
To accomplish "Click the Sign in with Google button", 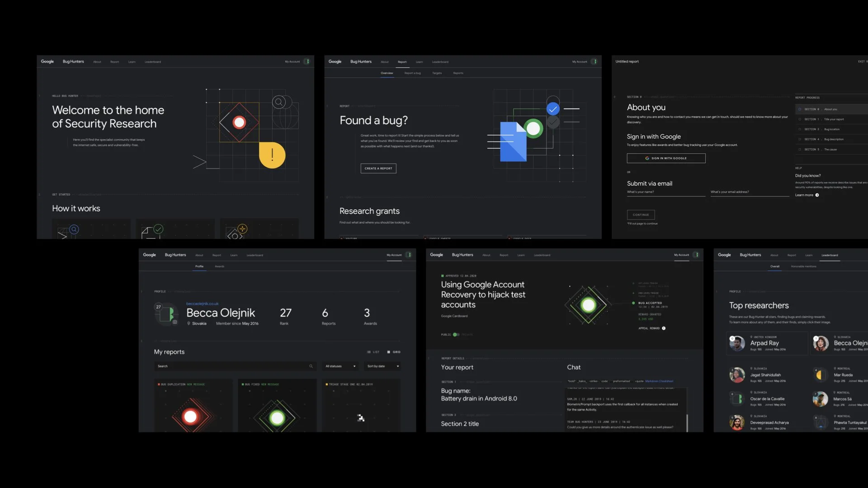I will point(666,158).
